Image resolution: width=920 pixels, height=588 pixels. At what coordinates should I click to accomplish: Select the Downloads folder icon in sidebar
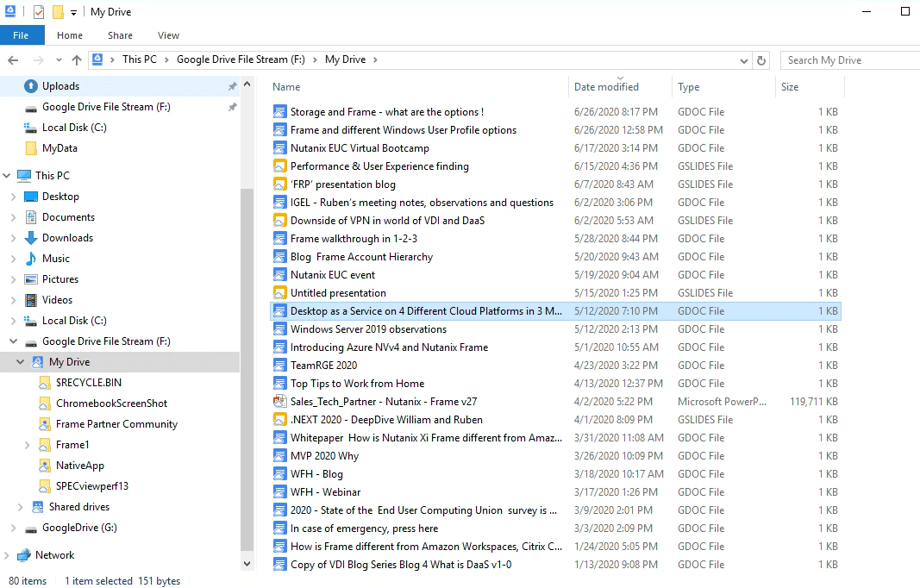pyautogui.click(x=31, y=238)
